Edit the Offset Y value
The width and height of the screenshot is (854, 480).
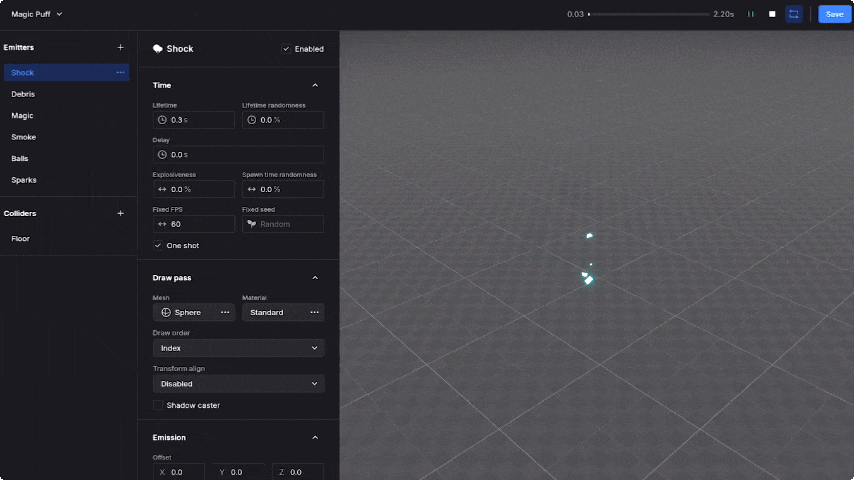[238, 472]
